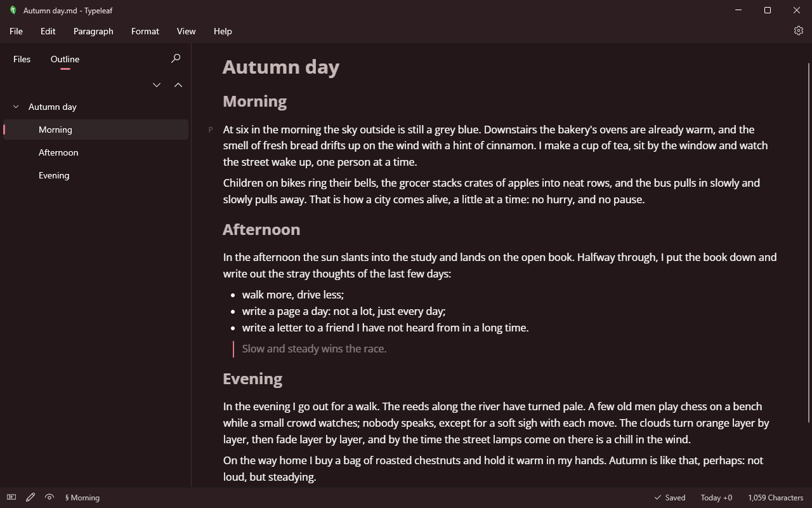Click the editor vertical scrollbar
The image size is (812, 508).
coord(808,241)
